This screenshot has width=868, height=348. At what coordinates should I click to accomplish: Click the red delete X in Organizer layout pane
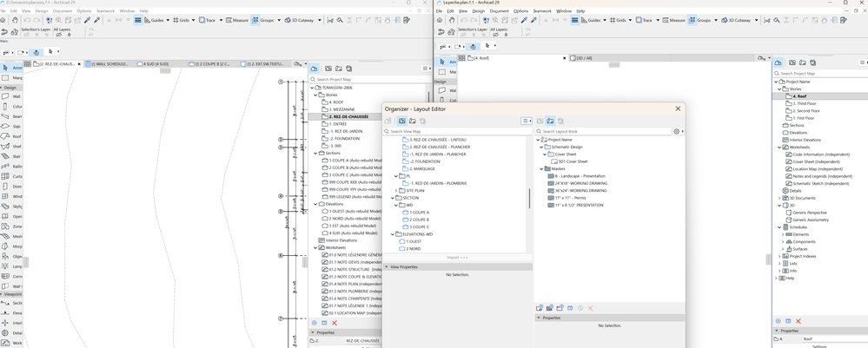(590, 308)
